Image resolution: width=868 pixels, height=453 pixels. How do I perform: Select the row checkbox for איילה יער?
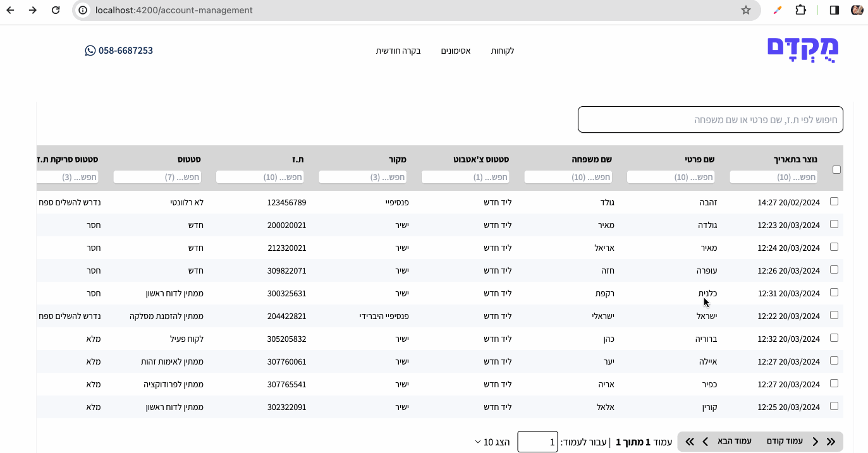click(x=834, y=360)
